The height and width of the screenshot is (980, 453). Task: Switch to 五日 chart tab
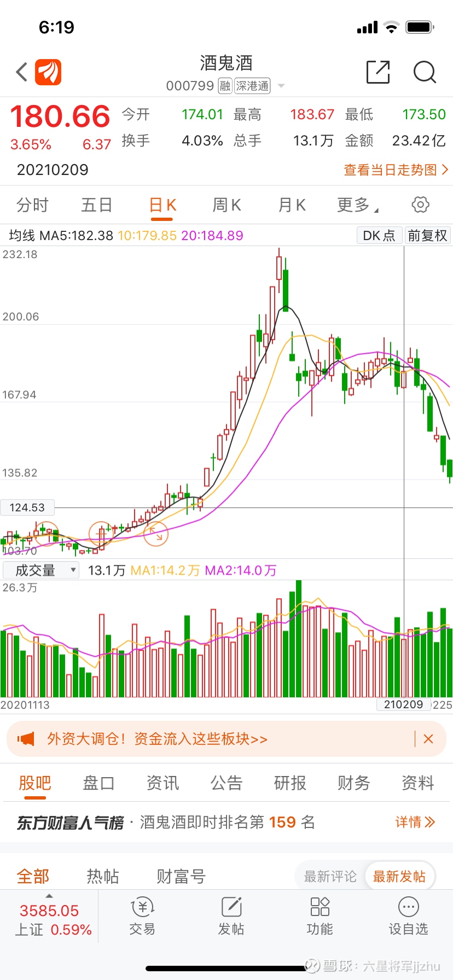(x=97, y=205)
